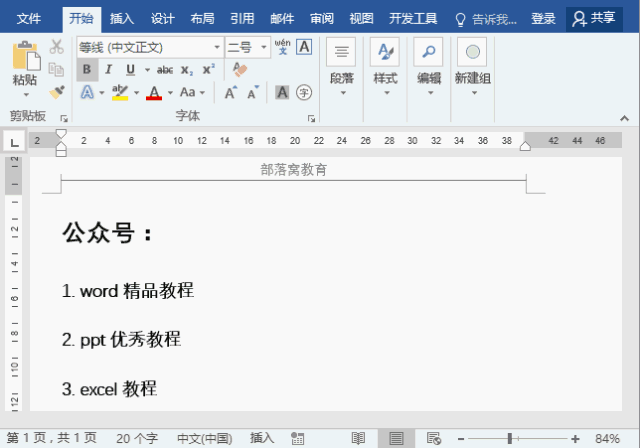Click the strikethrough abc icon

pyautogui.click(x=165, y=70)
